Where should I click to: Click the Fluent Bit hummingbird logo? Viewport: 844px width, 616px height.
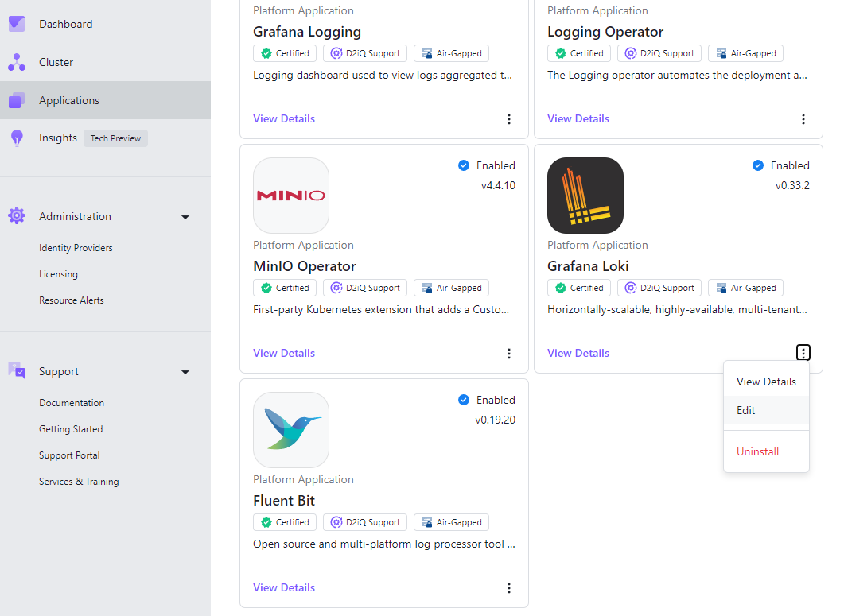[291, 430]
